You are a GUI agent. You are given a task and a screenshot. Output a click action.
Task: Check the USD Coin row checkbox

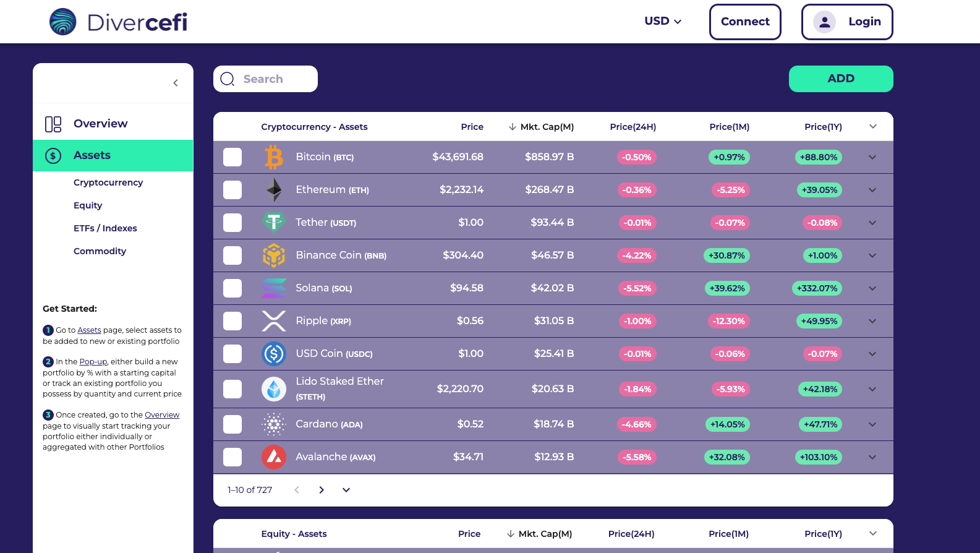click(x=232, y=354)
